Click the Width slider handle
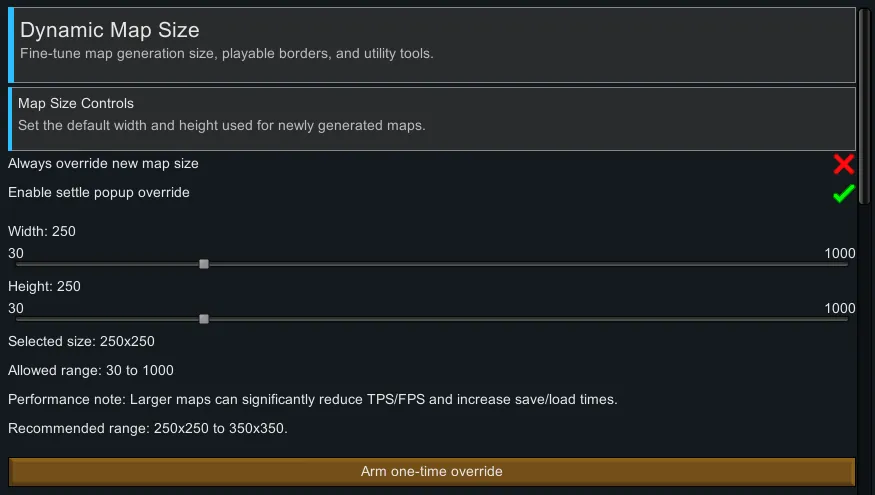The width and height of the screenshot is (875, 495). coord(204,264)
